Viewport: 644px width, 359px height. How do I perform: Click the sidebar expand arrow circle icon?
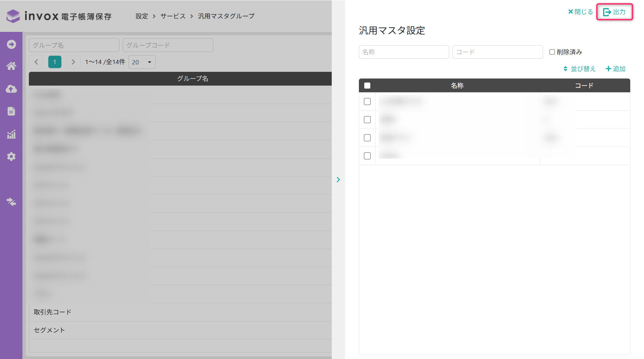11,44
